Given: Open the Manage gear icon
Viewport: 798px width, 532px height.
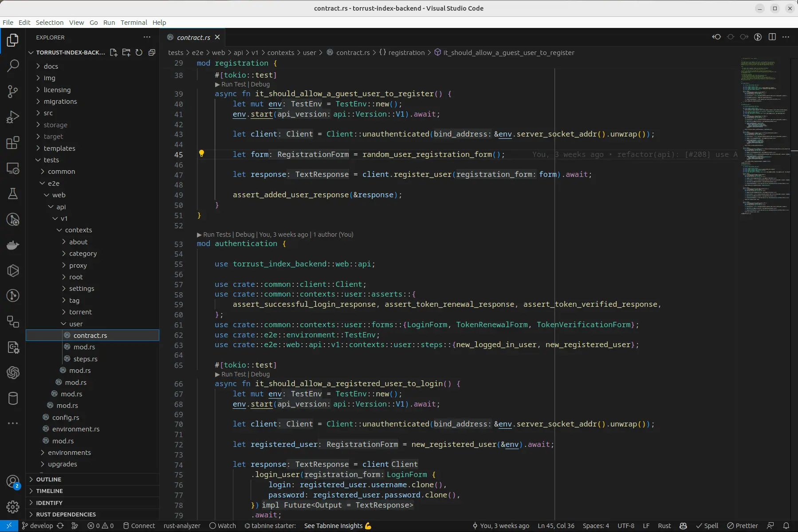Looking at the screenshot, I should coord(13,507).
